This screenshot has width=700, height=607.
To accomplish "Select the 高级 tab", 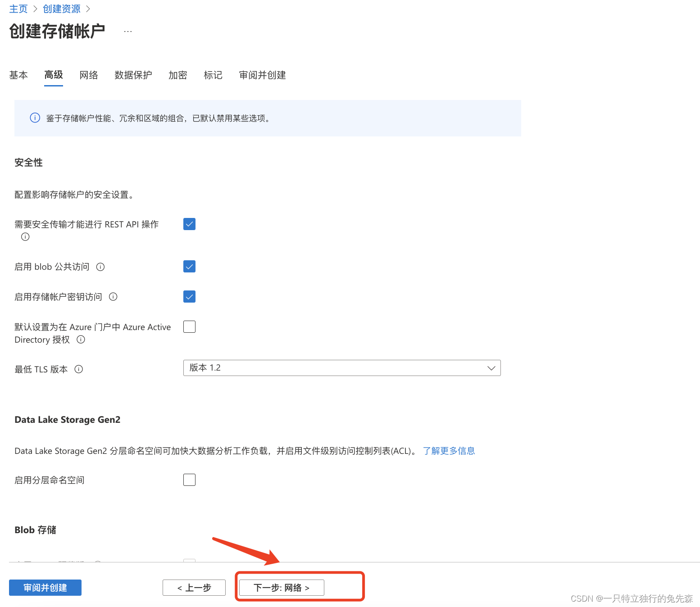I will click(x=54, y=75).
